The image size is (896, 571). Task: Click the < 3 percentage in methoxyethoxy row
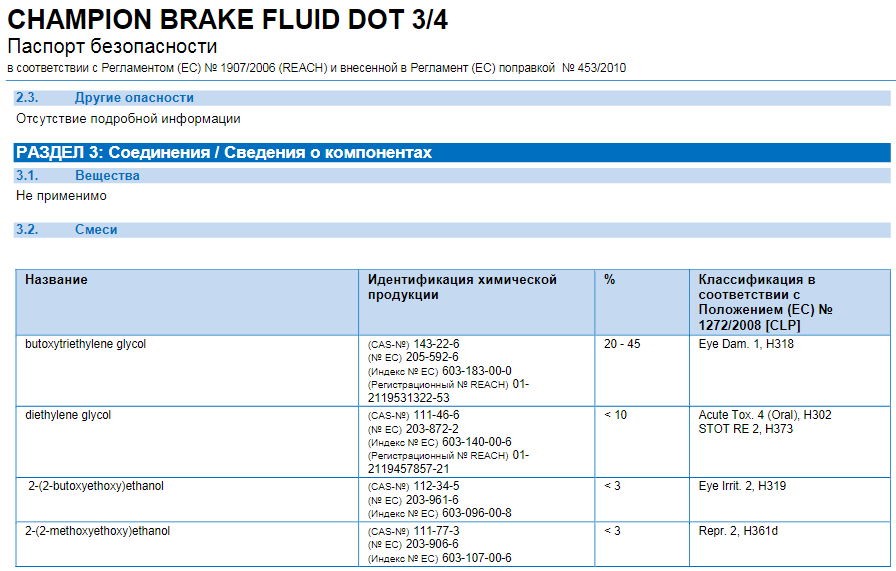[x=612, y=531]
